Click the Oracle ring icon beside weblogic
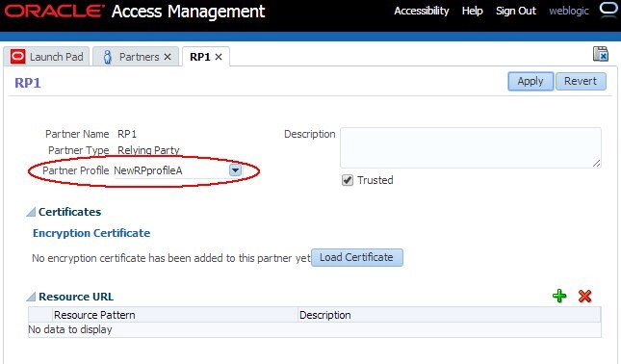Image resolution: width=621 pixels, height=364 pixels. pyautogui.click(x=608, y=9)
